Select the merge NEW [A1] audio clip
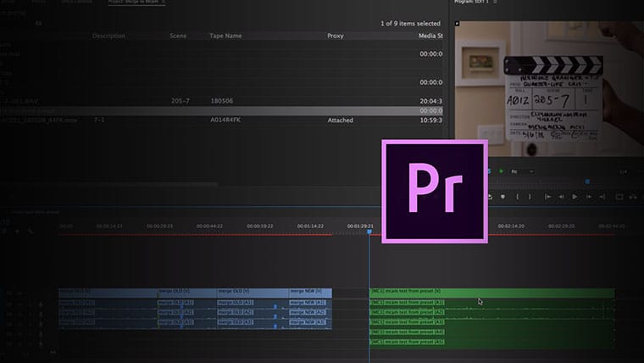This screenshot has width=644, height=363. pos(310,303)
